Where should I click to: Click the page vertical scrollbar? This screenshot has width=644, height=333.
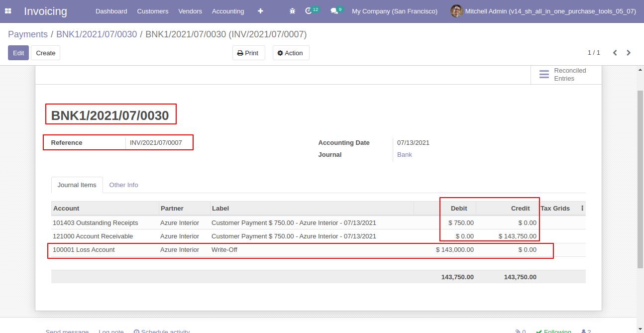click(641, 179)
